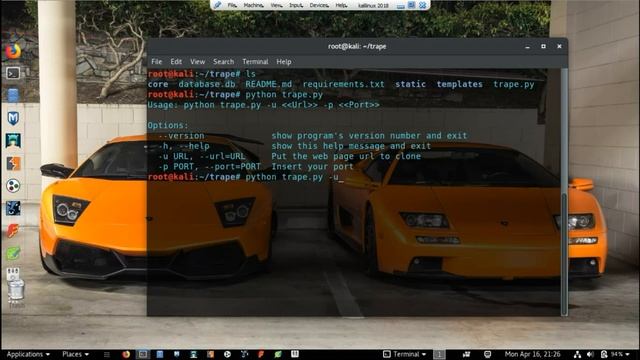Launch the green Leafpad icon in the left dock
The height and width of the screenshot is (360, 640).
click(13, 253)
